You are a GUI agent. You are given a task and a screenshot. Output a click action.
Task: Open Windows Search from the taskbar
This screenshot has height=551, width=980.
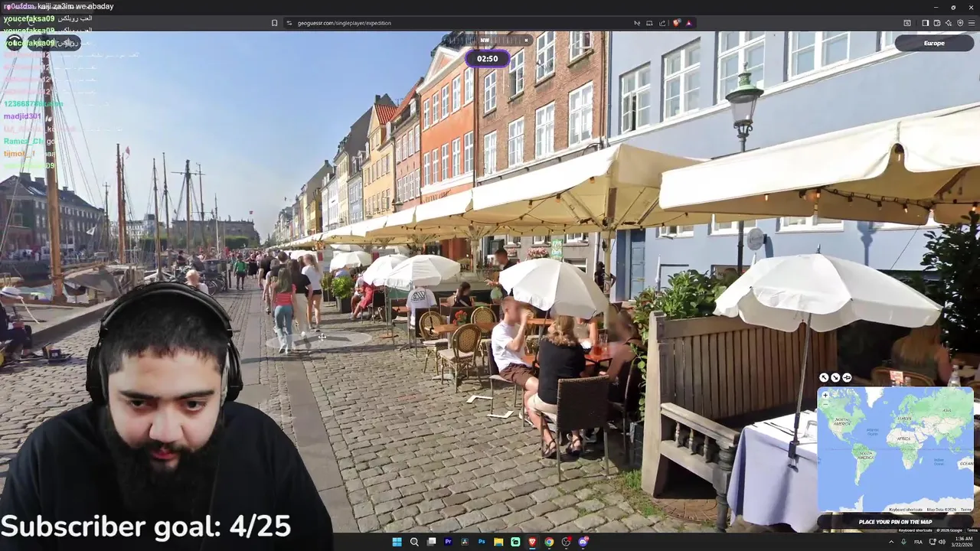point(414,542)
